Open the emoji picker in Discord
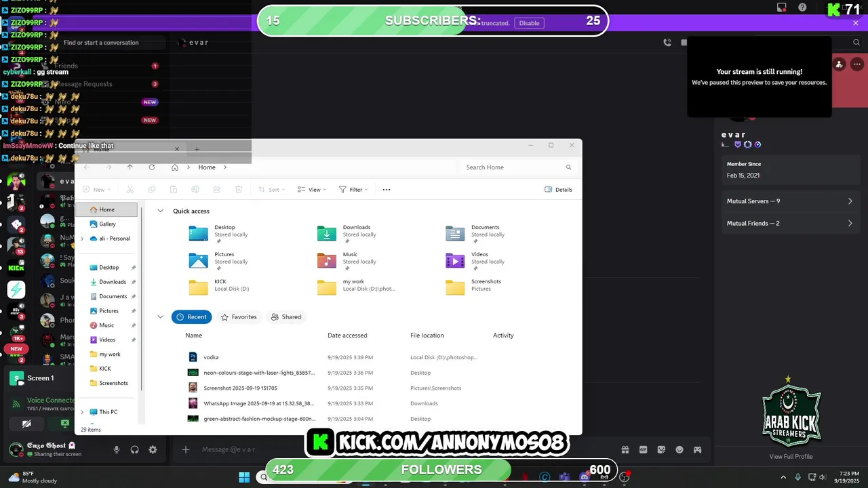This screenshot has height=488, width=868. click(679, 449)
